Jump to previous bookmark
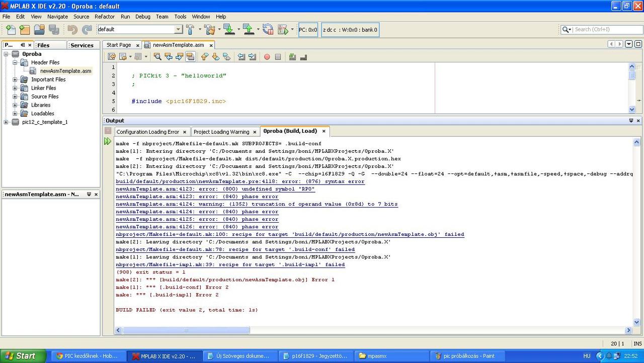 pos(205,57)
